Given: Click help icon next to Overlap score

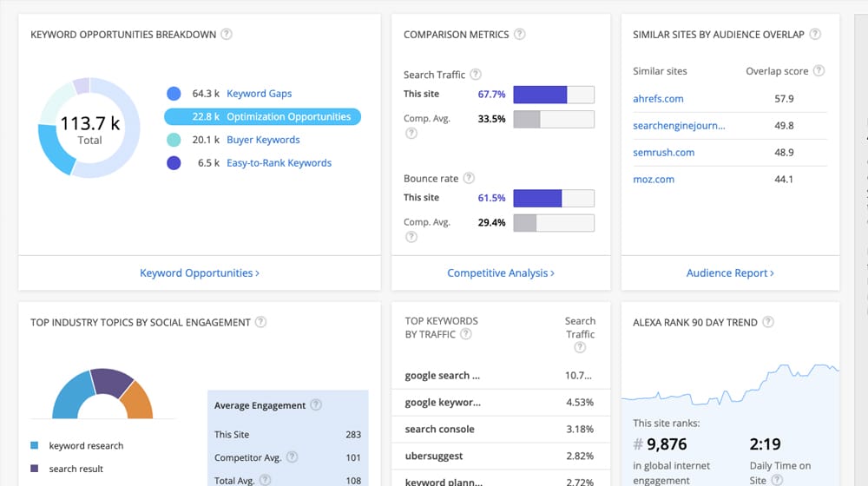Looking at the screenshot, I should pyautogui.click(x=819, y=71).
